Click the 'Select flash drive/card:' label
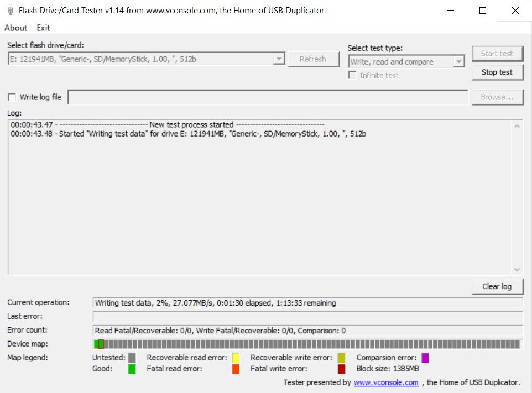Image resolution: width=532 pixels, height=393 pixels. pyautogui.click(x=45, y=45)
